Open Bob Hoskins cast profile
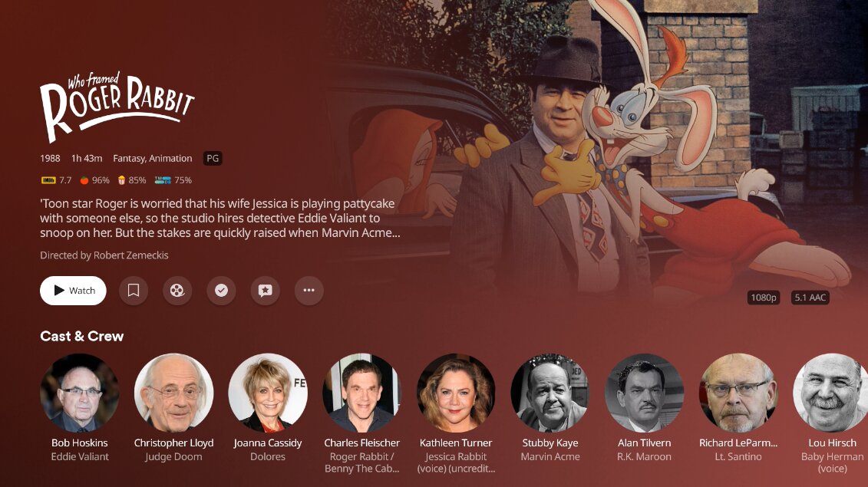This screenshot has height=487, width=868. coord(80,393)
